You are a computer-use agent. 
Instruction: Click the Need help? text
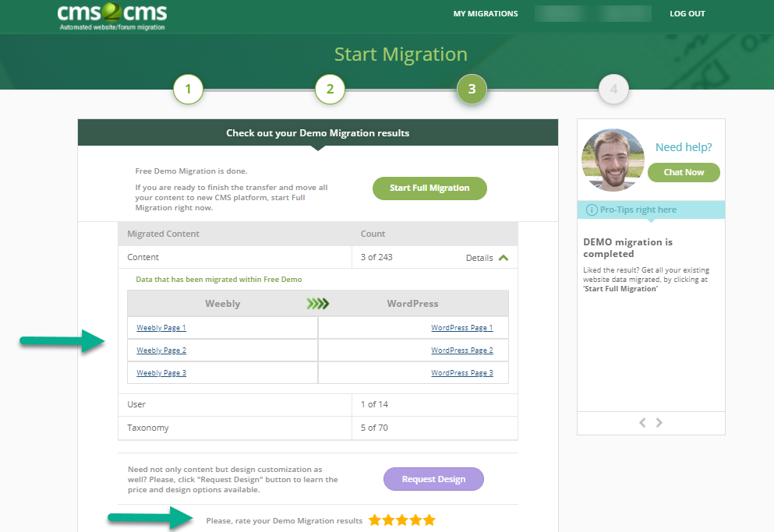(684, 147)
